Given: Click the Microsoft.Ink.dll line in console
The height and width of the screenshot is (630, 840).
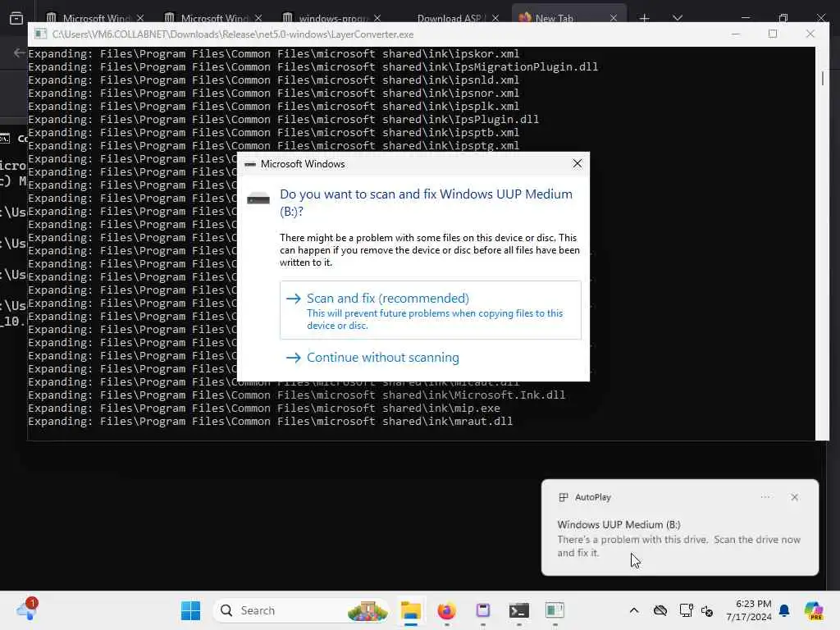Looking at the screenshot, I should coord(296,395).
